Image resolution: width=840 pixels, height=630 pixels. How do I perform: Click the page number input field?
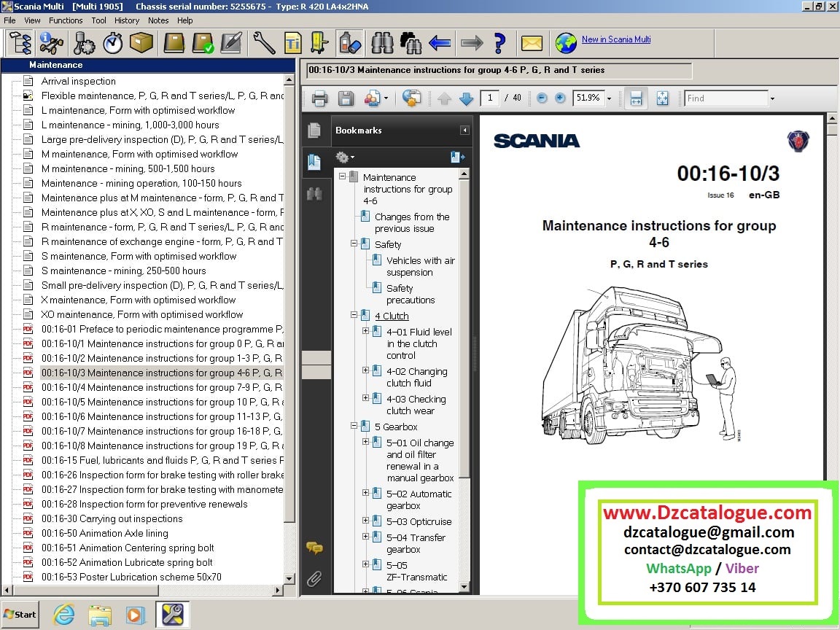[490, 98]
